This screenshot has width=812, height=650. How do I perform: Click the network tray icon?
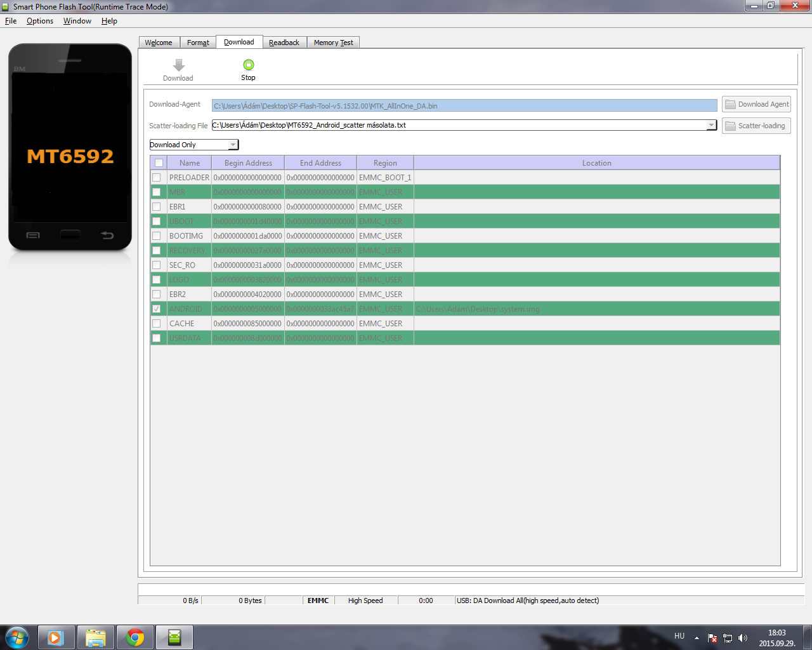[x=728, y=638]
